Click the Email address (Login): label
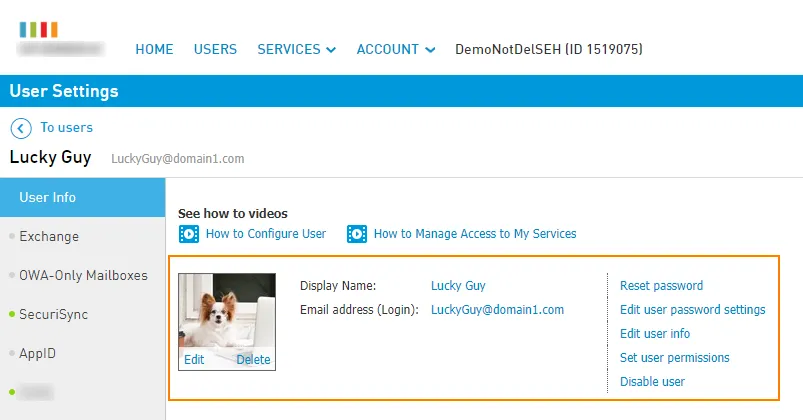Screen dimensions: 803x420 tap(359, 310)
